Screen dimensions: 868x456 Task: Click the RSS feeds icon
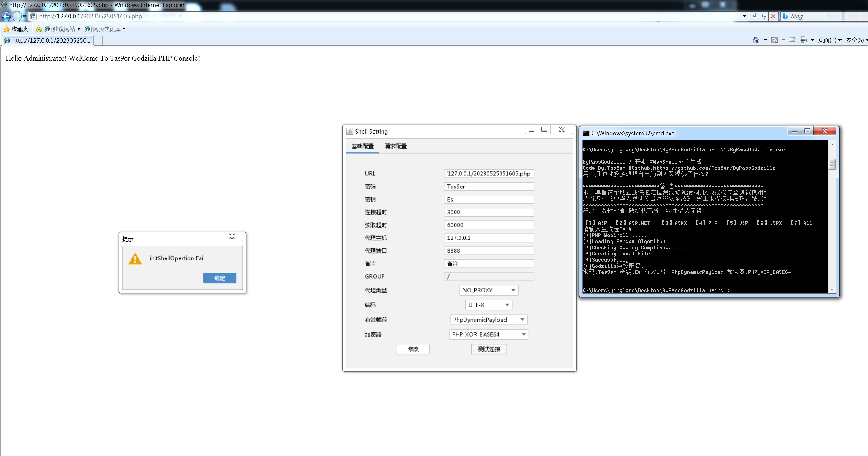click(x=775, y=40)
